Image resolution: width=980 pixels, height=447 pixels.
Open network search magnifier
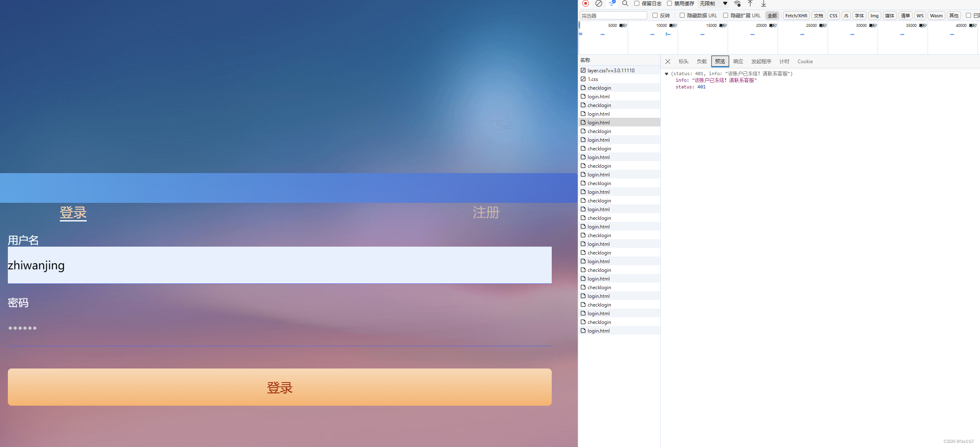tap(625, 3)
